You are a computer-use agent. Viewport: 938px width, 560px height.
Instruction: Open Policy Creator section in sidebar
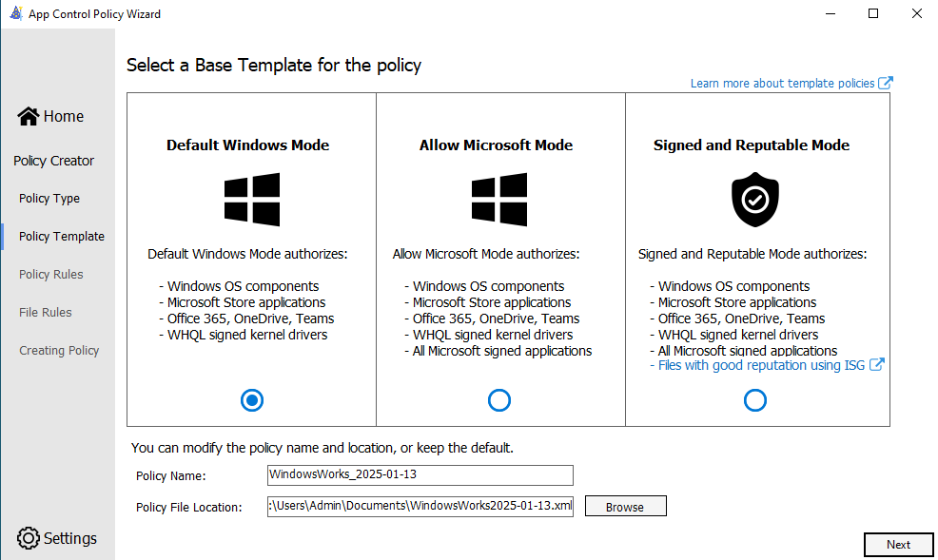pos(54,161)
